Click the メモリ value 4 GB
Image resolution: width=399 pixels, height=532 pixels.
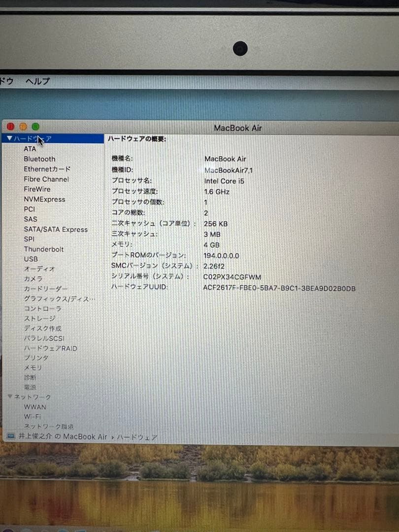211,245
